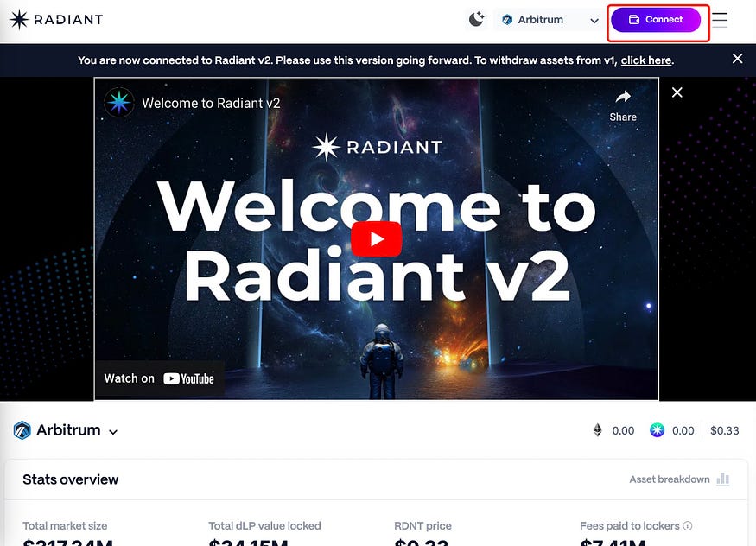This screenshot has height=546, width=756.
Task: Share the YouTube video
Action: coord(623,105)
